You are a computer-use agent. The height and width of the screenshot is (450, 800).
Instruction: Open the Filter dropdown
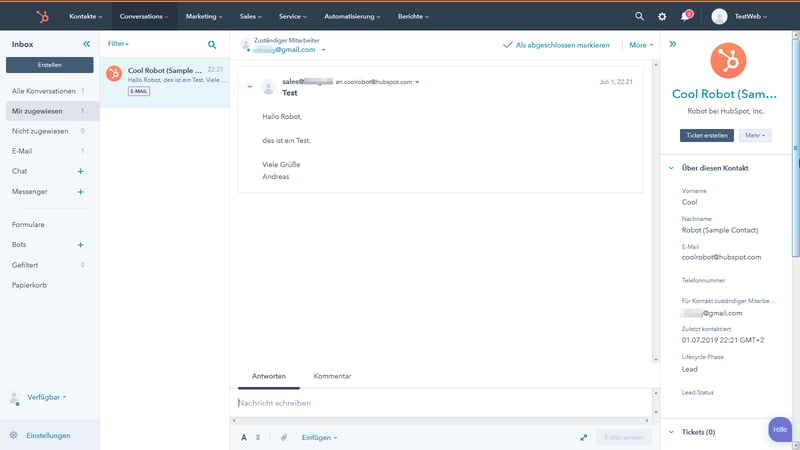click(x=119, y=44)
